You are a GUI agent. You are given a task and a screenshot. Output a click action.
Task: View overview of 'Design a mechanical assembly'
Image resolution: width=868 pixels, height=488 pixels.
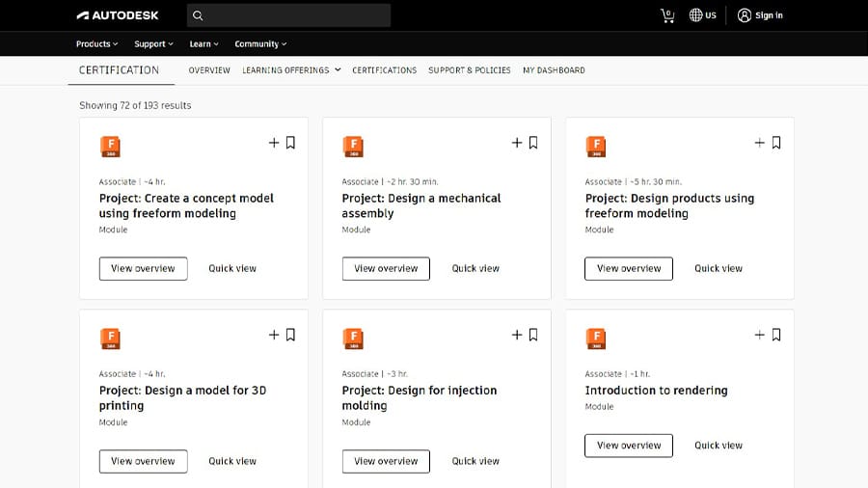386,268
